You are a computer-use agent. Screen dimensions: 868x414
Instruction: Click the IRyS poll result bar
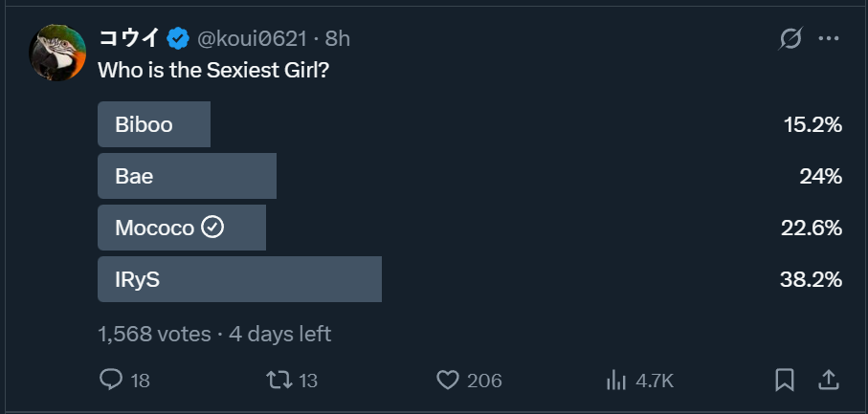click(239, 279)
